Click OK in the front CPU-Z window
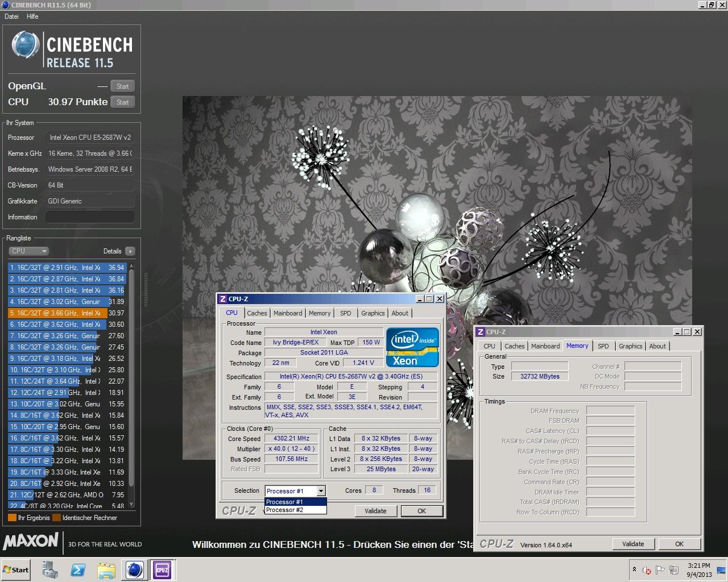728x582 pixels. (x=421, y=511)
